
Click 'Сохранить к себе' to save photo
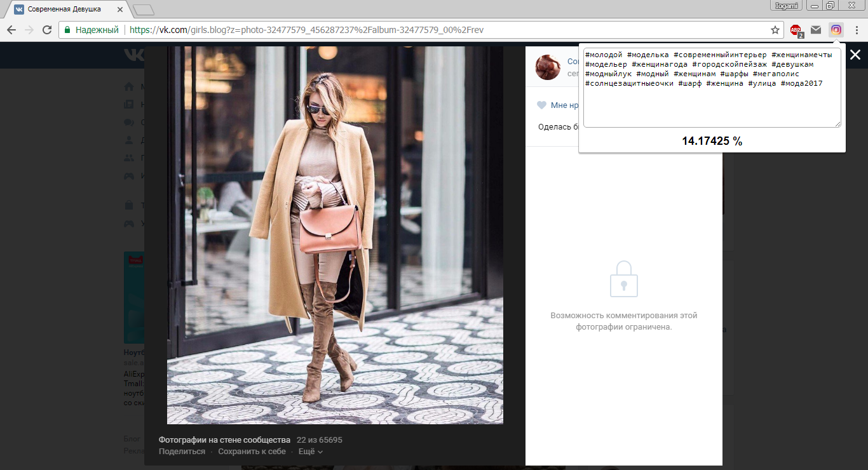(252, 452)
